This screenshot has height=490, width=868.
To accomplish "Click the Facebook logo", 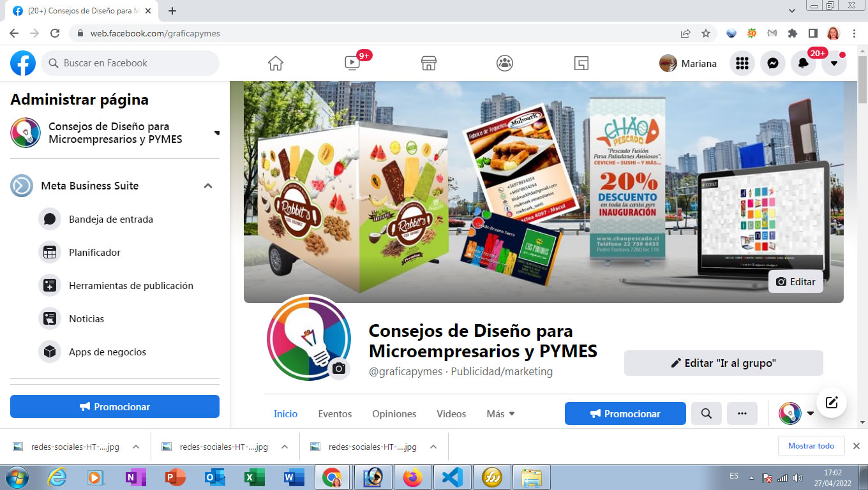I will pos(23,63).
